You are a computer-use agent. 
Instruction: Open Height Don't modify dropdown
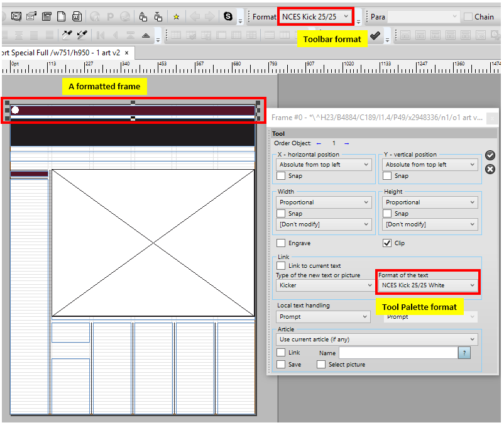(430, 224)
